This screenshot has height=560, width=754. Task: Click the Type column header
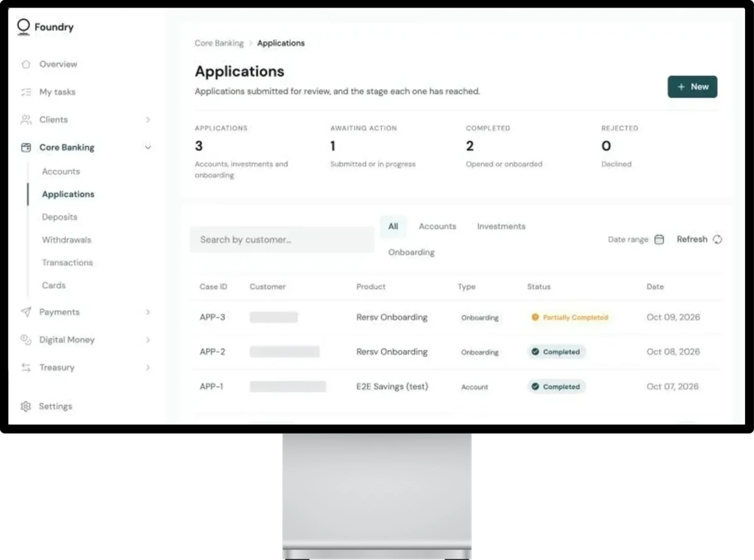[467, 287]
